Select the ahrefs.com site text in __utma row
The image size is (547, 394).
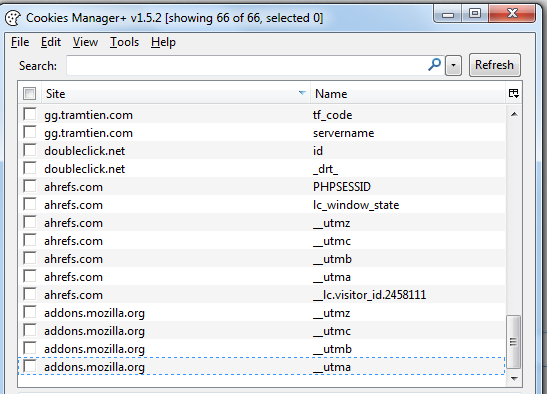[74, 277]
